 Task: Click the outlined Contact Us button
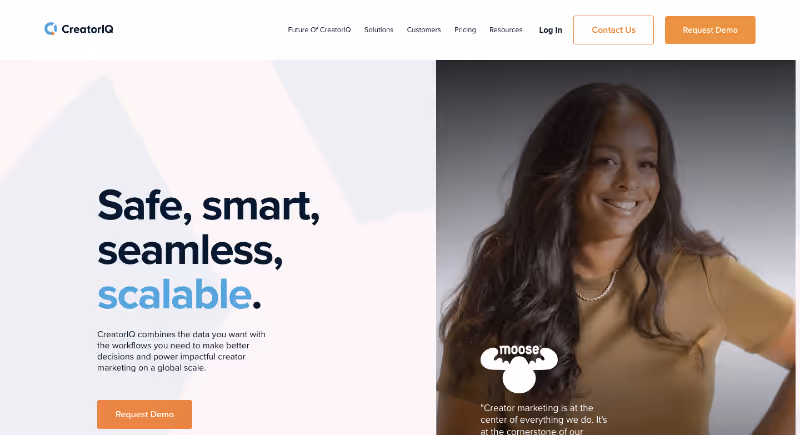pyautogui.click(x=613, y=30)
